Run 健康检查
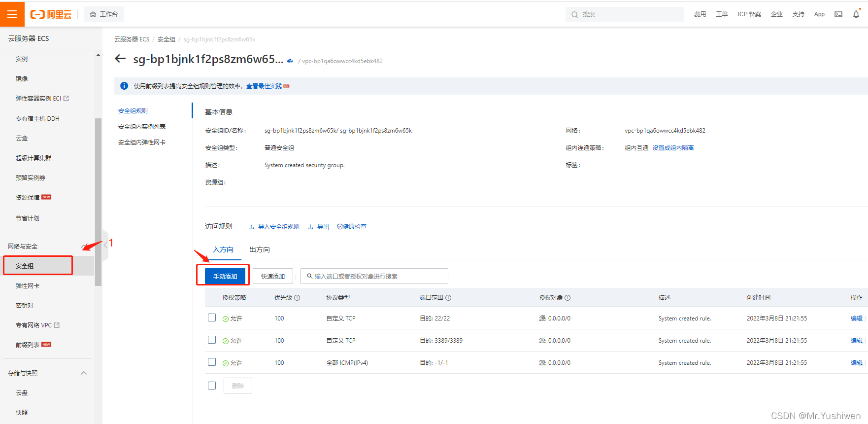868x424 pixels. [355, 227]
